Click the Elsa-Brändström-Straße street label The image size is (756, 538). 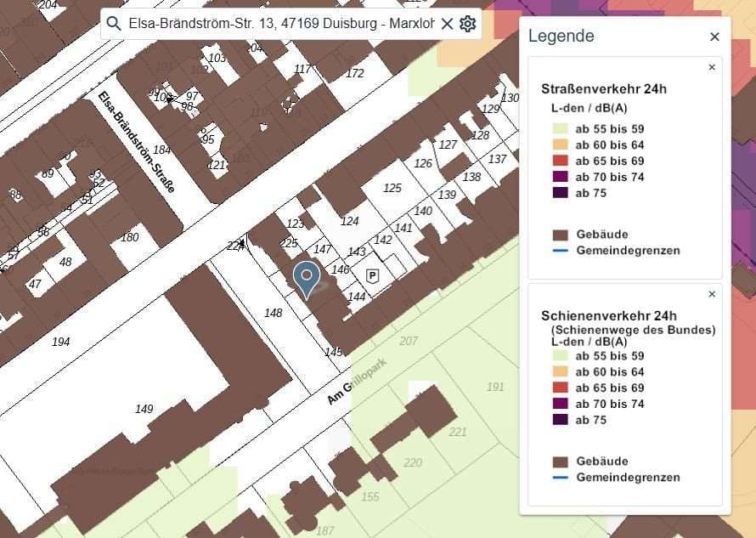click(137, 142)
